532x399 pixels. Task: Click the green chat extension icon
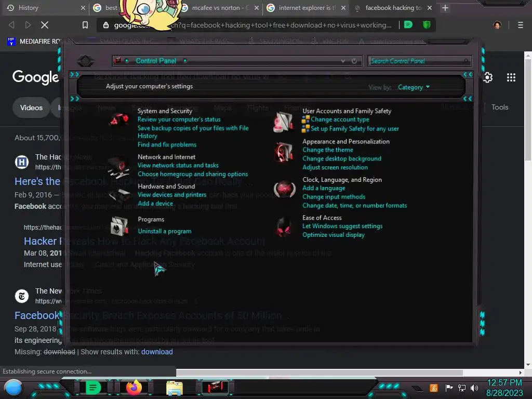point(408,25)
